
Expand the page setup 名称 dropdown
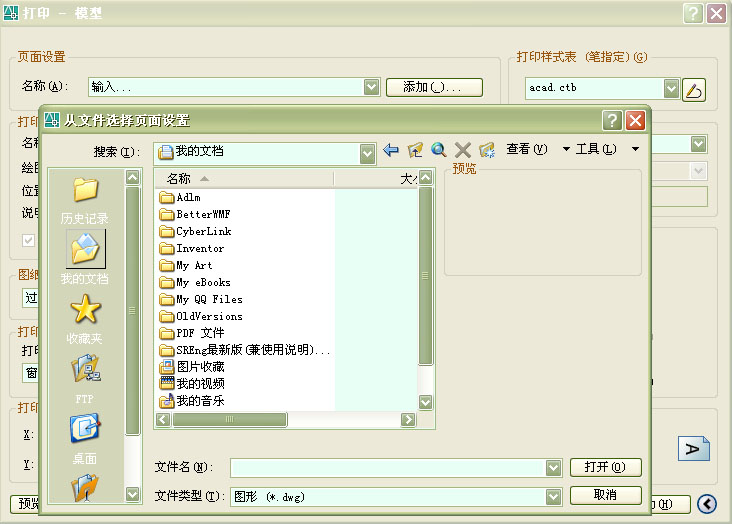click(372, 87)
